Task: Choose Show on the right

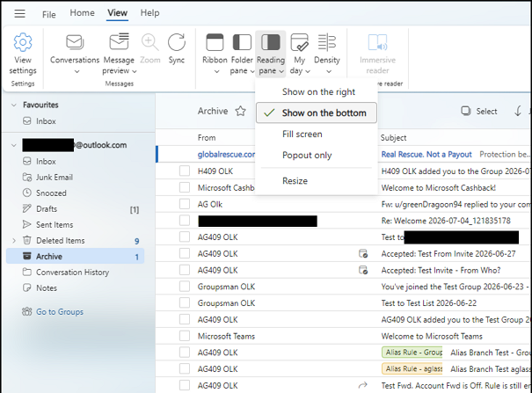Action: [317, 92]
